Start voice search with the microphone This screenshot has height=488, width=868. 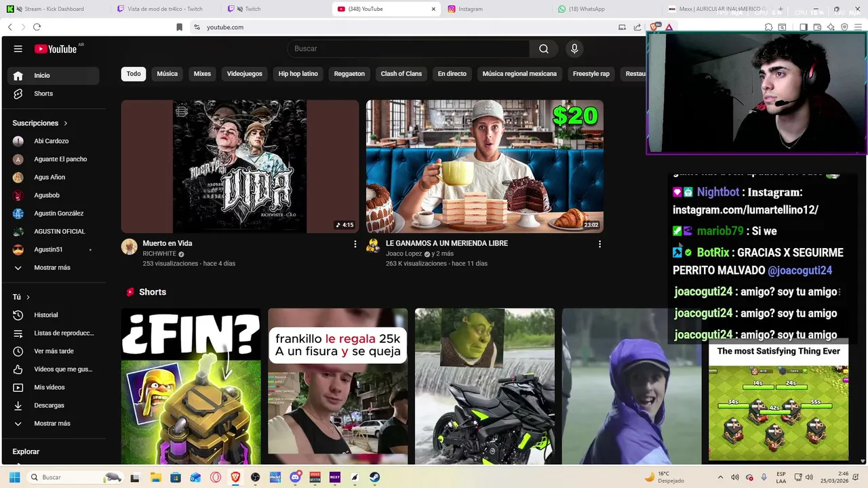click(x=574, y=49)
